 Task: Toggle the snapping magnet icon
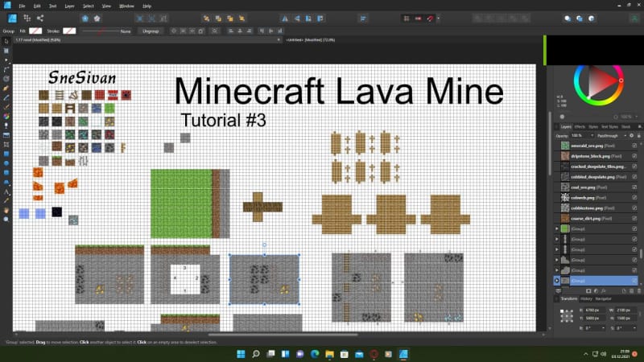coord(430,19)
